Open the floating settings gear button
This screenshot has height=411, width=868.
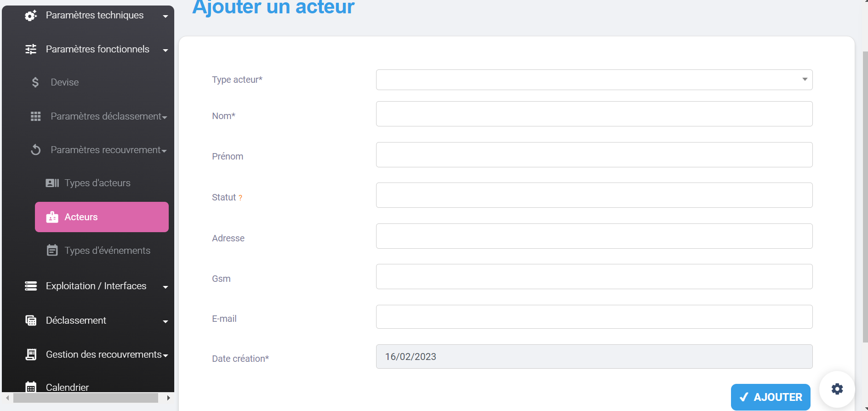pos(837,389)
